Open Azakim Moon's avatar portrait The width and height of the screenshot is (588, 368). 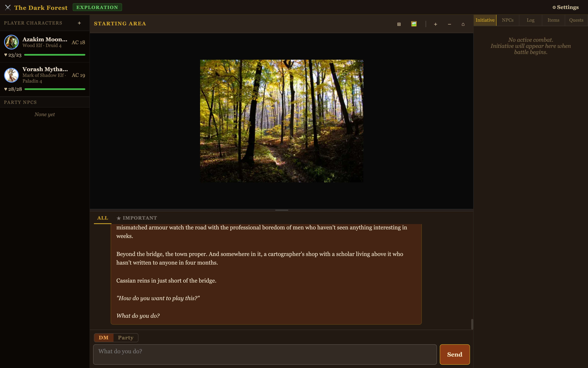11,42
